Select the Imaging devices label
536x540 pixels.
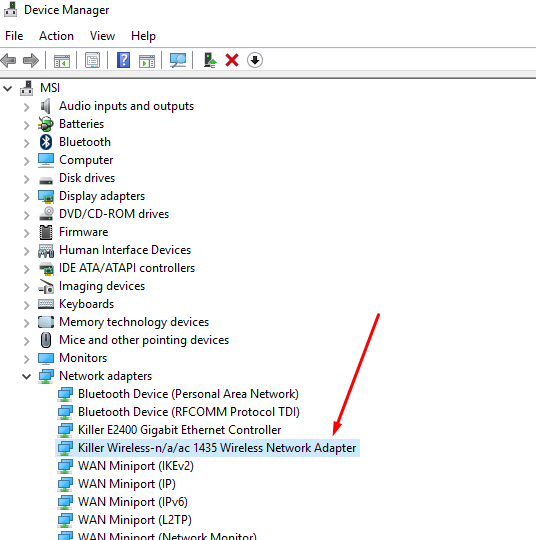click(102, 286)
